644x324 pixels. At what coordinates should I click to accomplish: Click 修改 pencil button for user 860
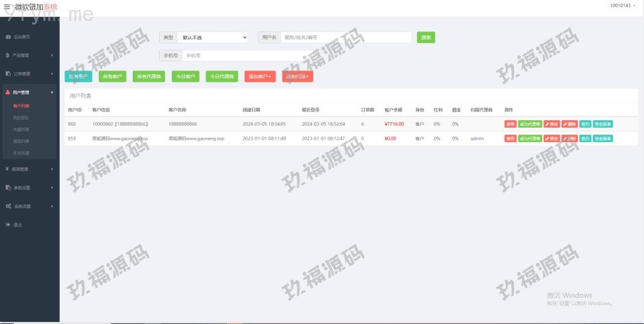pyautogui.click(x=552, y=124)
